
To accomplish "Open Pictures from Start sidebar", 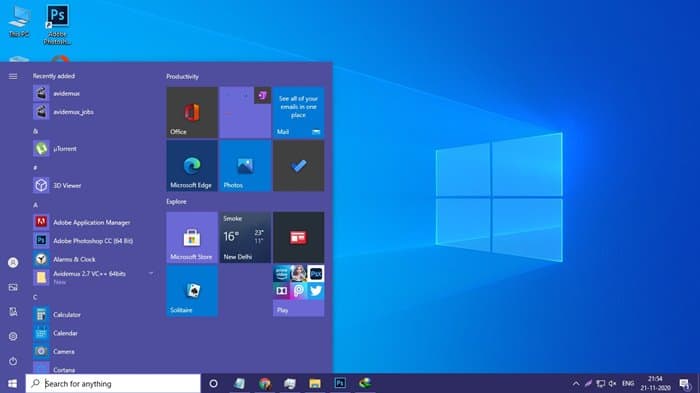I will [13, 287].
